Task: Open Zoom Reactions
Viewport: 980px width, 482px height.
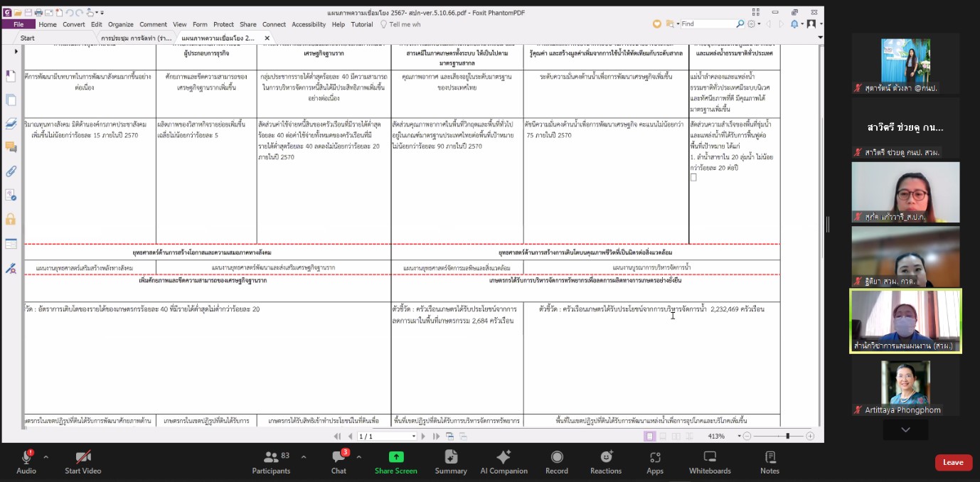Action: (x=606, y=462)
